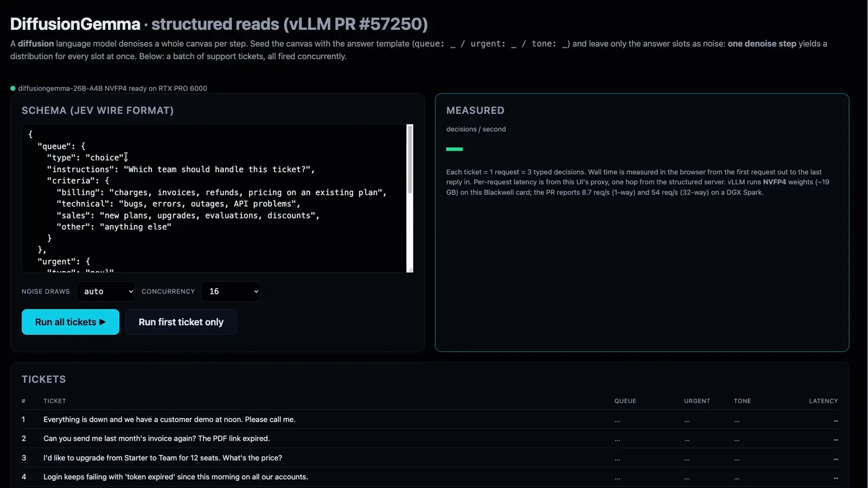Click the TICKETS section heading
Screen dimensions: 868x488
click(x=44, y=380)
